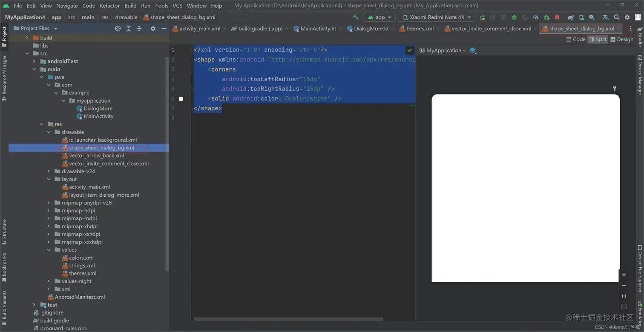Zoom in the preview with the plus control
This screenshot has height=332, width=644.
(x=624, y=275)
